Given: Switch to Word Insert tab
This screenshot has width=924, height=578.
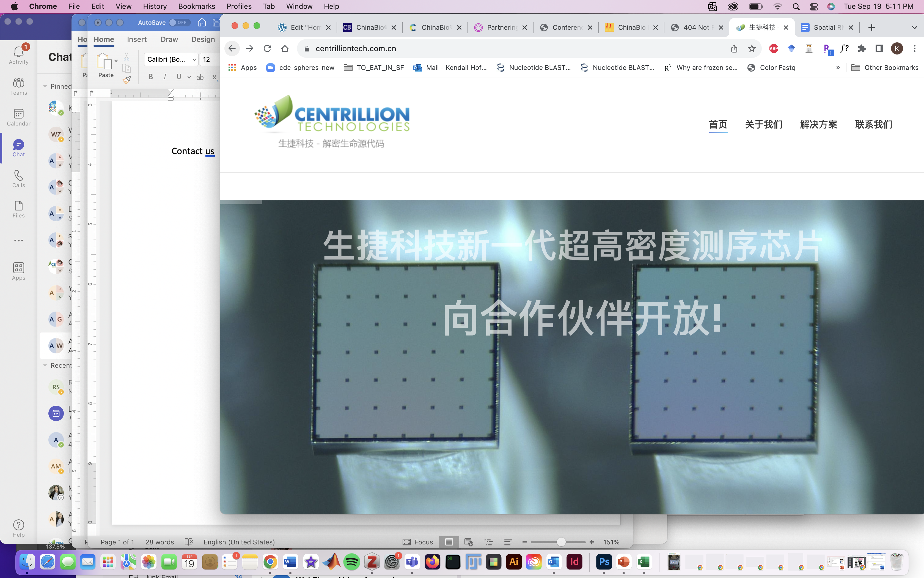Looking at the screenshot, I should [137, 39].
